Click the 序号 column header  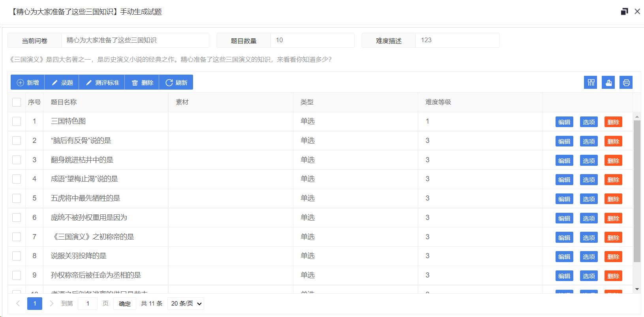point(34,102)
